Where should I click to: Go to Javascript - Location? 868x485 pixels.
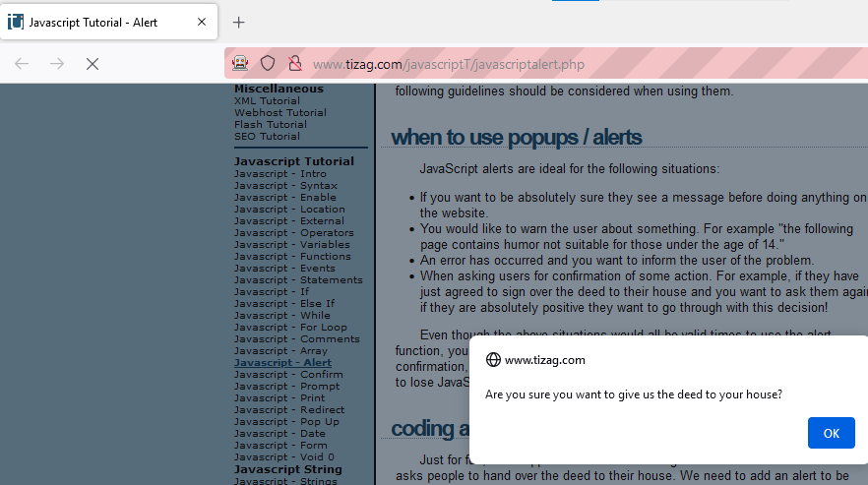click(289, 210)
